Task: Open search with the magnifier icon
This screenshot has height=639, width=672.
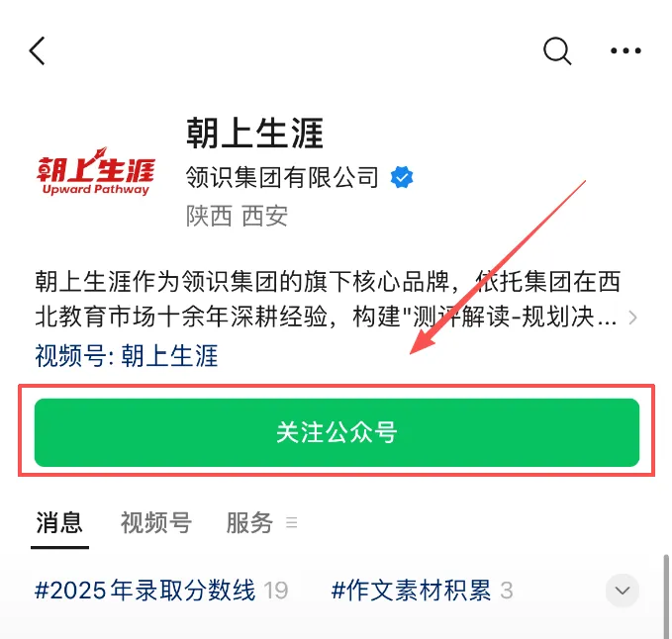Action: pos(557,51)
